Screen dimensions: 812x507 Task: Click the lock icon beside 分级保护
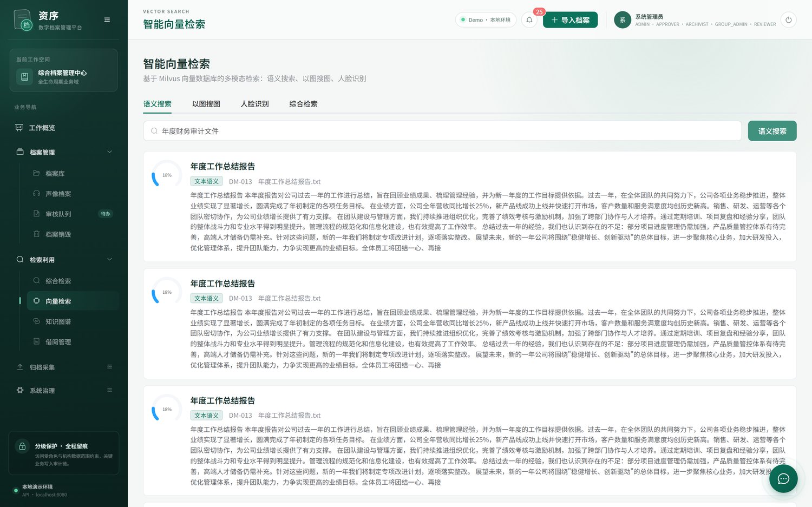[x=22, y=446]
